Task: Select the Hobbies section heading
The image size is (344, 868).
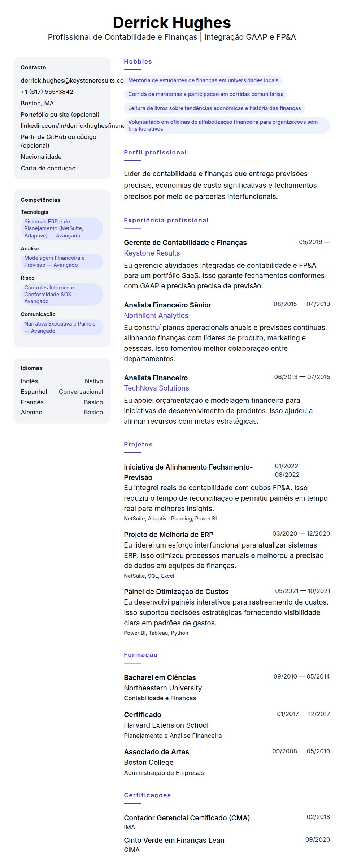Action: (x=138, y=61)
